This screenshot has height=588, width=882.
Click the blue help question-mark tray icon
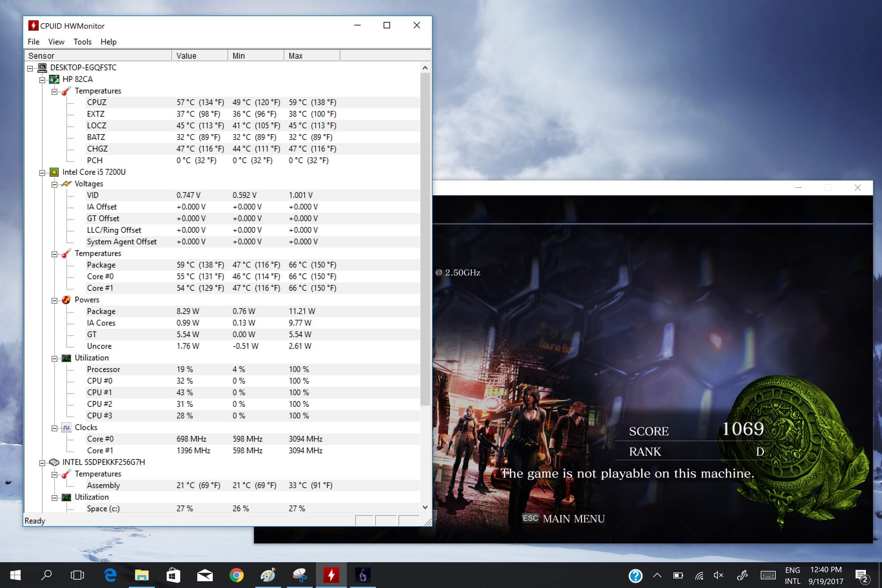pos(636,576)
